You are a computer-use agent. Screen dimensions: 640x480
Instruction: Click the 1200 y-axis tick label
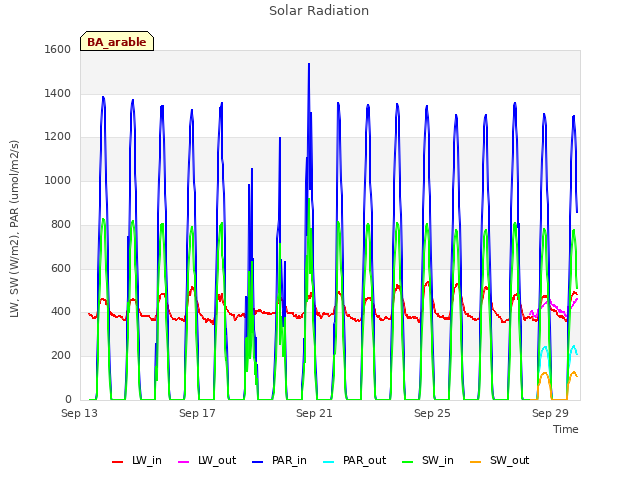[58, 137]
